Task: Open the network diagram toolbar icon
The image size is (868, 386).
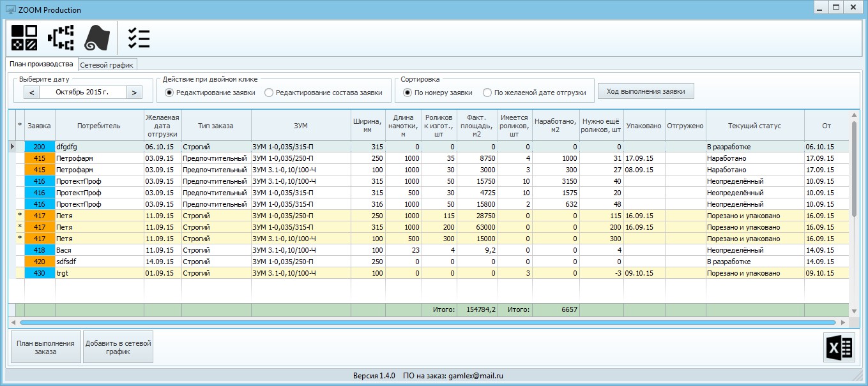Action: coord(61,38)
